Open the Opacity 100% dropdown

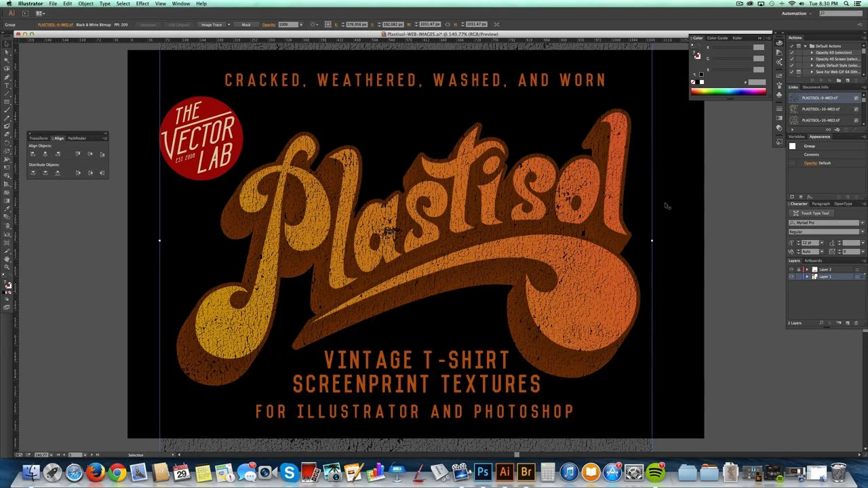click(301, 24)
